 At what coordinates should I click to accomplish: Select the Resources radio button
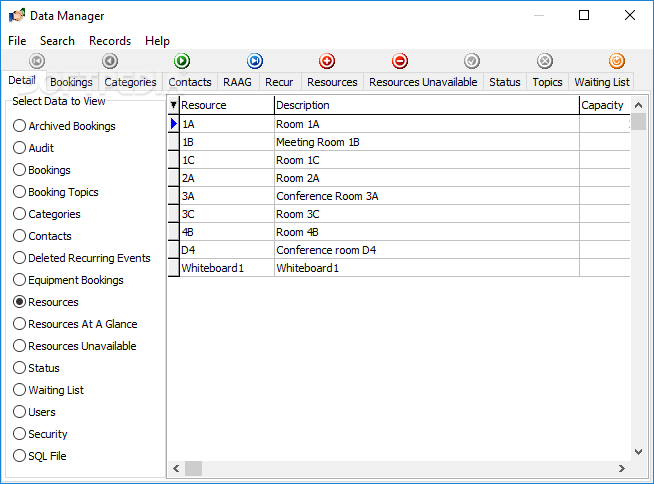tap(19, 302)
